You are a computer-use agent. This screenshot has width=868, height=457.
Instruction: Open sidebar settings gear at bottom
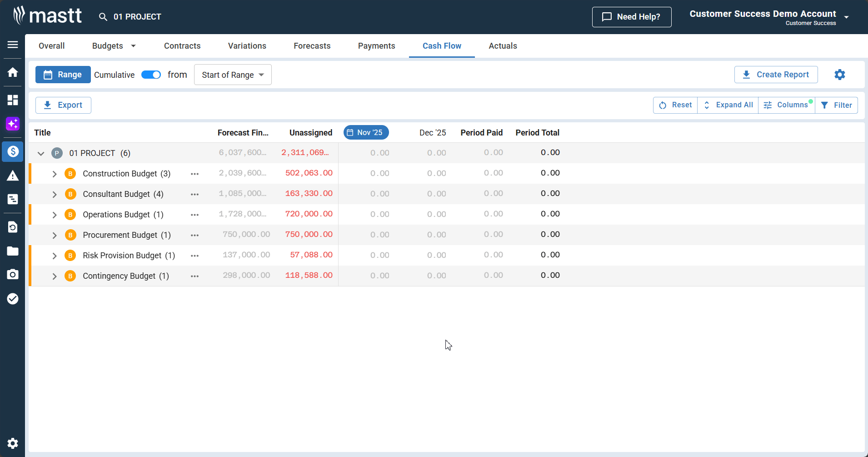(13, 443)
